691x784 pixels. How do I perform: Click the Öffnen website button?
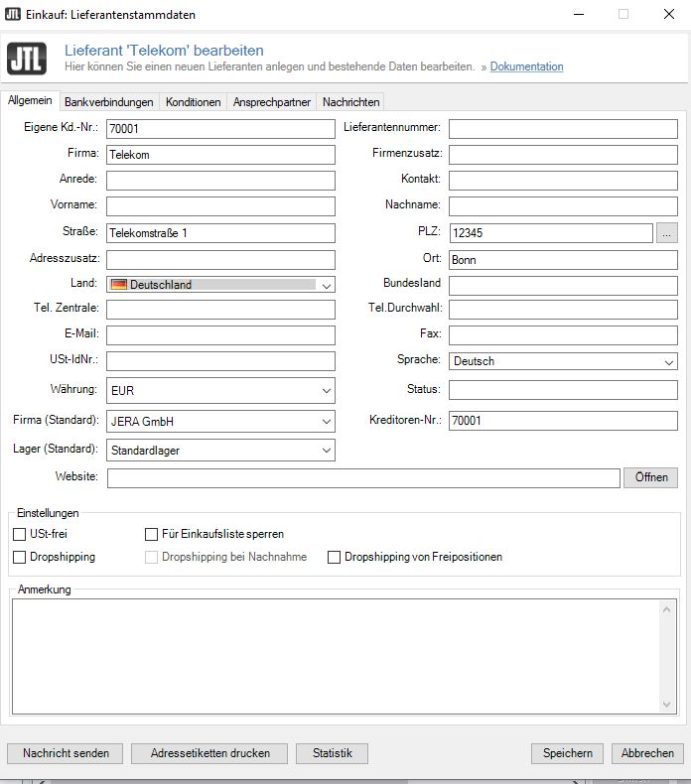[651, 477]
